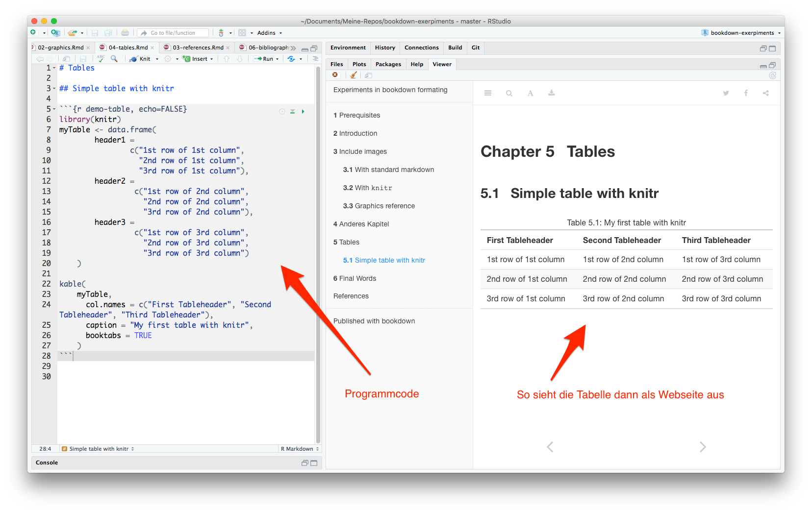The height and width of the screenshot is (512, 812).
Task: Switch to the 02-graphics.Rmd tab
Action: click(61, 48)
